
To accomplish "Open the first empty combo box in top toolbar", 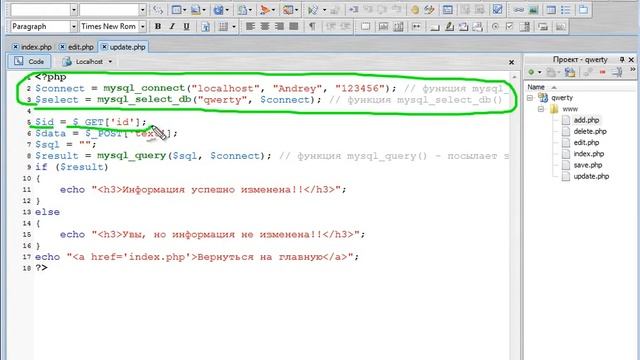I will (74, 10).
